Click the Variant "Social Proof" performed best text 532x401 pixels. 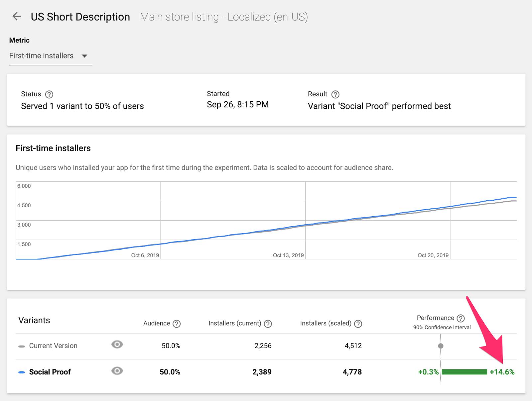click(379, 106)
